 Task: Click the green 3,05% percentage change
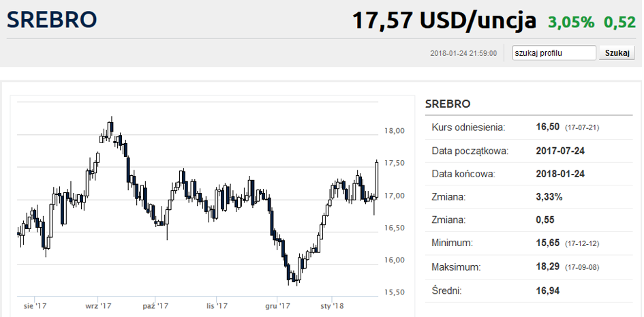click(571, 22)
